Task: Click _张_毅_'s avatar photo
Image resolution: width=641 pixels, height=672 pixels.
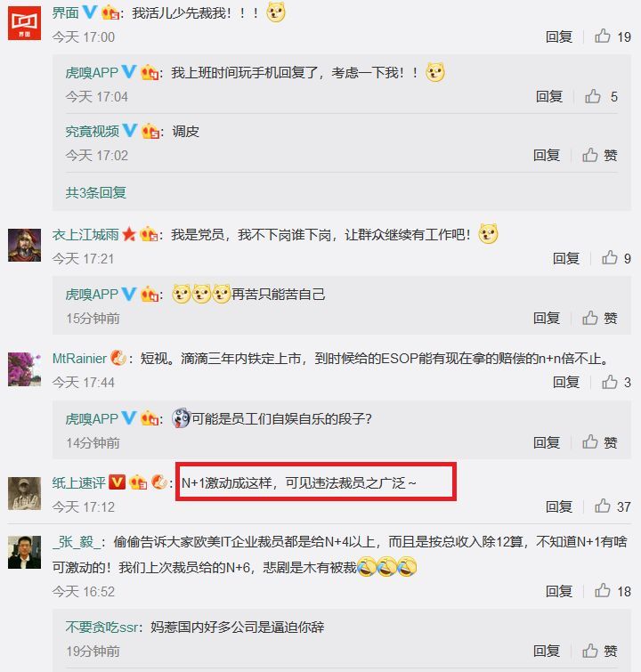Action: [24, 552]
